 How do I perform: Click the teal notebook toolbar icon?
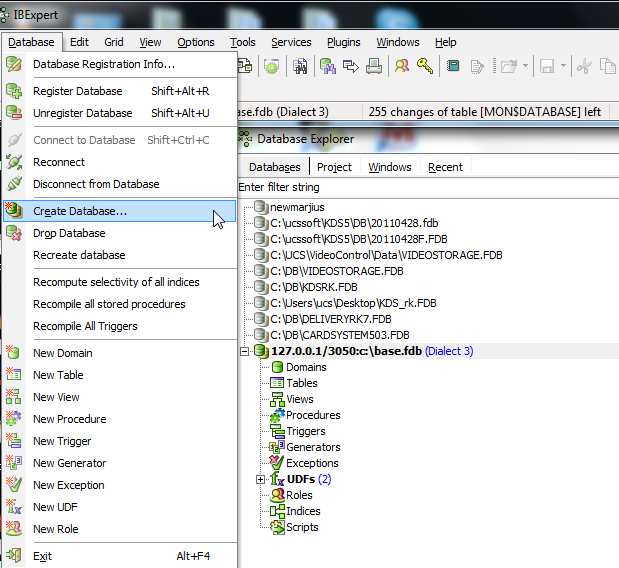(453, 66)
